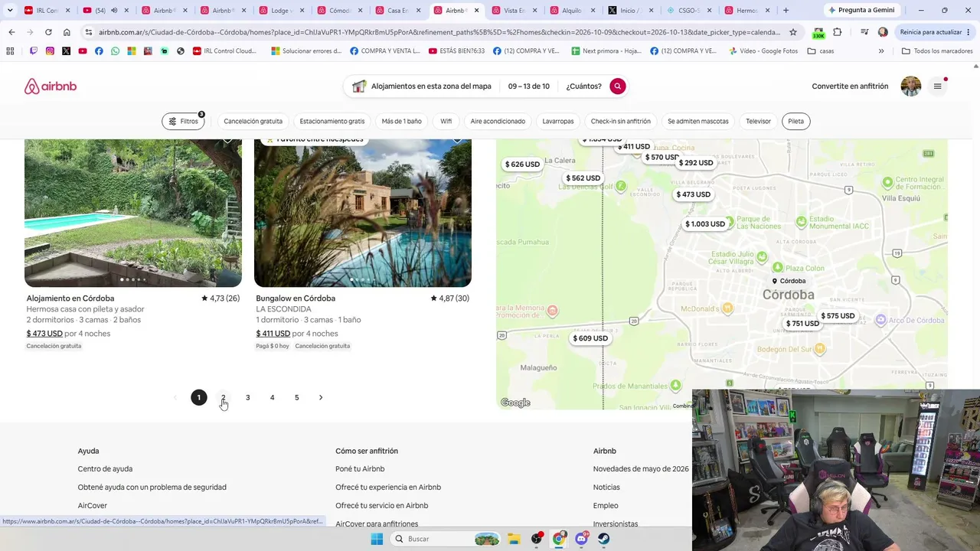Click the Airbnb logo to go home
980x551 pixels.
coord(51,86)
